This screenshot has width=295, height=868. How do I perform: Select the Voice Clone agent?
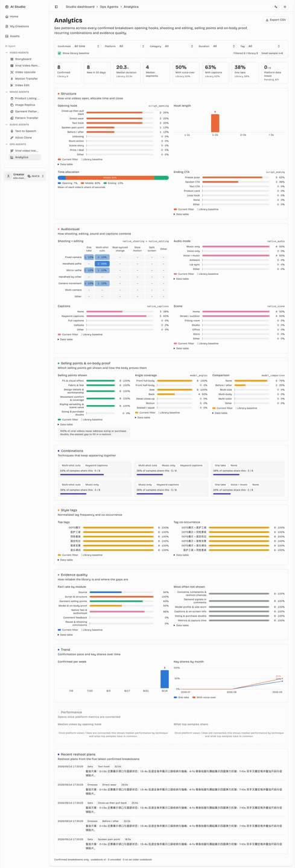point(25,137)
